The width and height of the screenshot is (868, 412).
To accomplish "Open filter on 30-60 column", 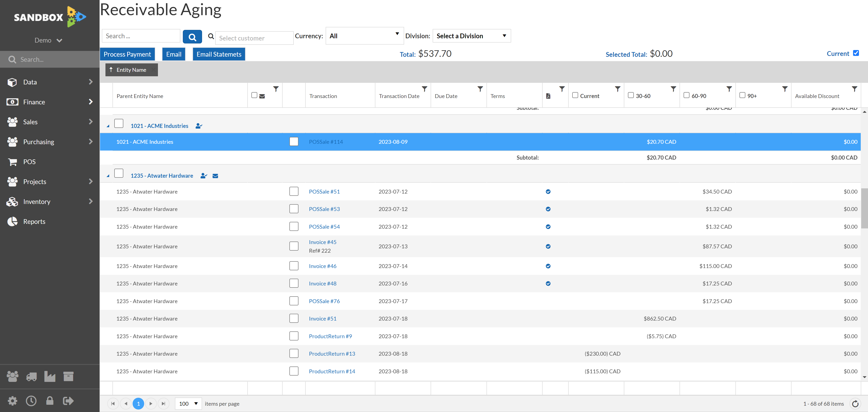I will [673, 89].
